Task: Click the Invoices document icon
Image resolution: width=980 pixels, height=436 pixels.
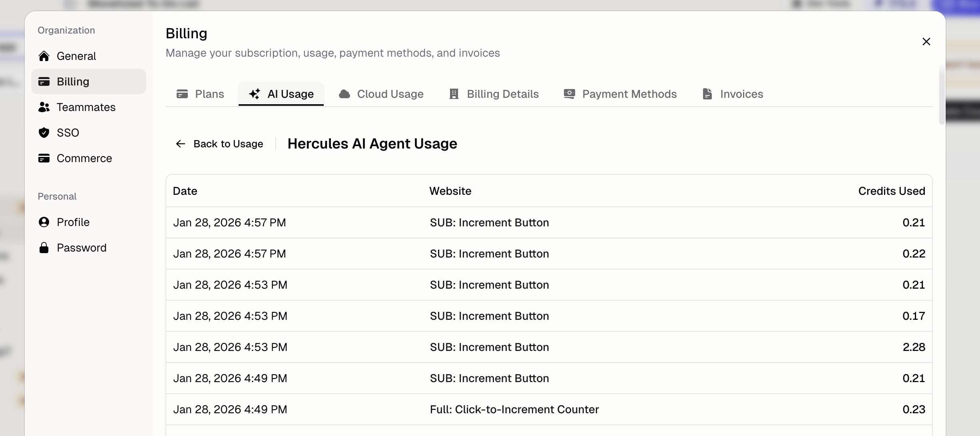Action: pyautogui.click(x=707, y=94)
